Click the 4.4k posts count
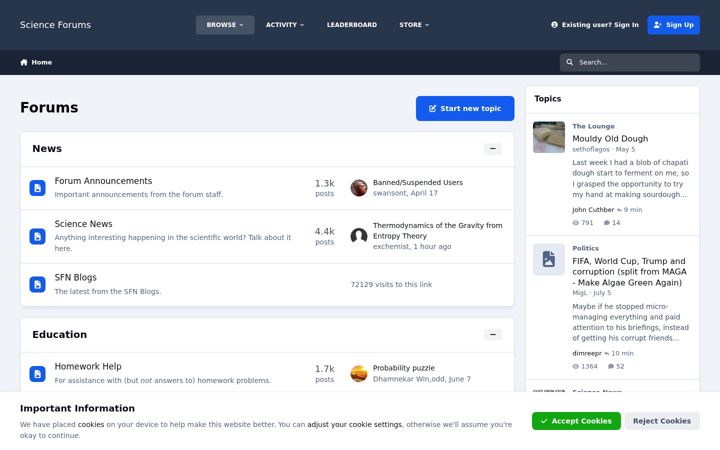The height and width of the screenshot is (450, 720). point(325,236)
